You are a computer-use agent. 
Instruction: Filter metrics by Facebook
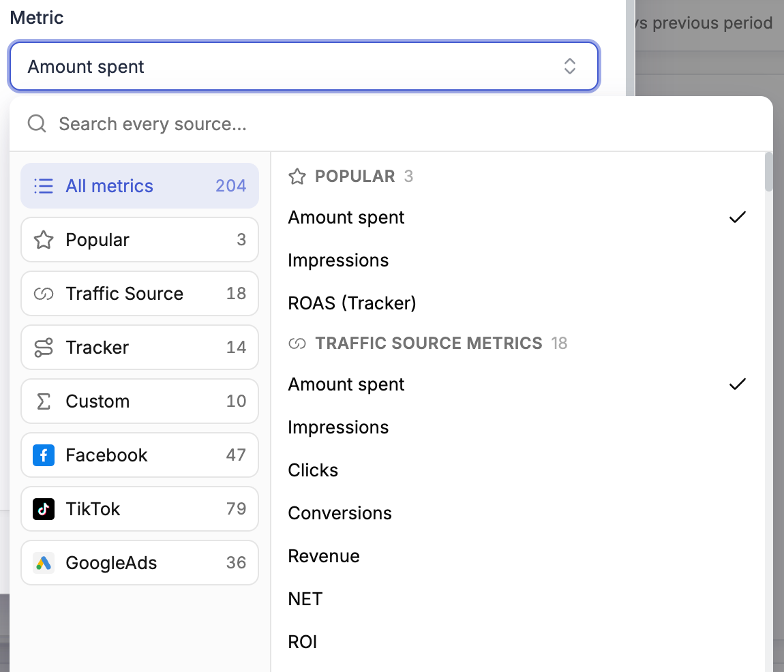click(140, 455)
